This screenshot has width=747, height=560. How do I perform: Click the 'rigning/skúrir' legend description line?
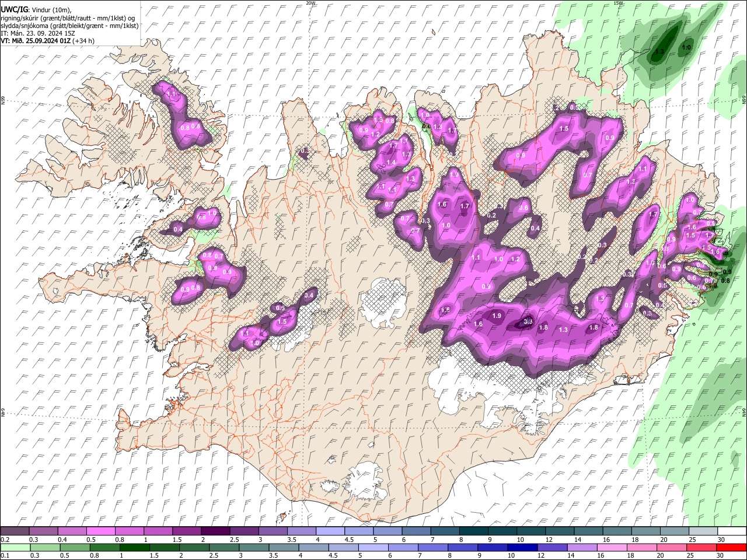67,17
